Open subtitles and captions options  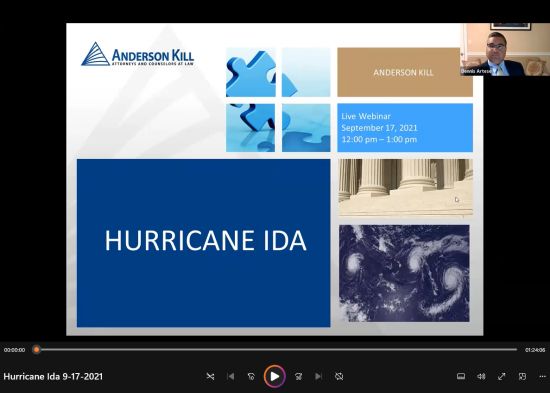point(461,377)
